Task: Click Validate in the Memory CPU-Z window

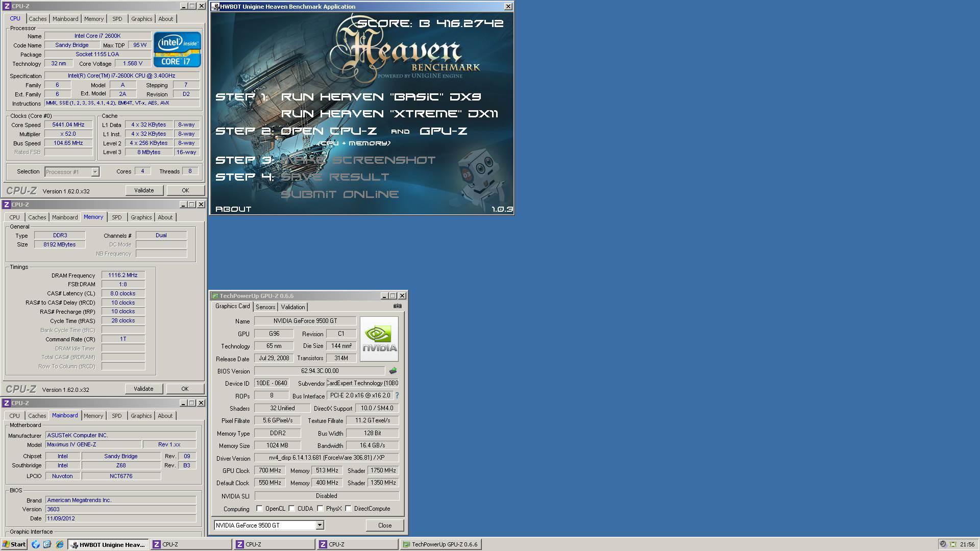Action: click(x=143, y=389)
